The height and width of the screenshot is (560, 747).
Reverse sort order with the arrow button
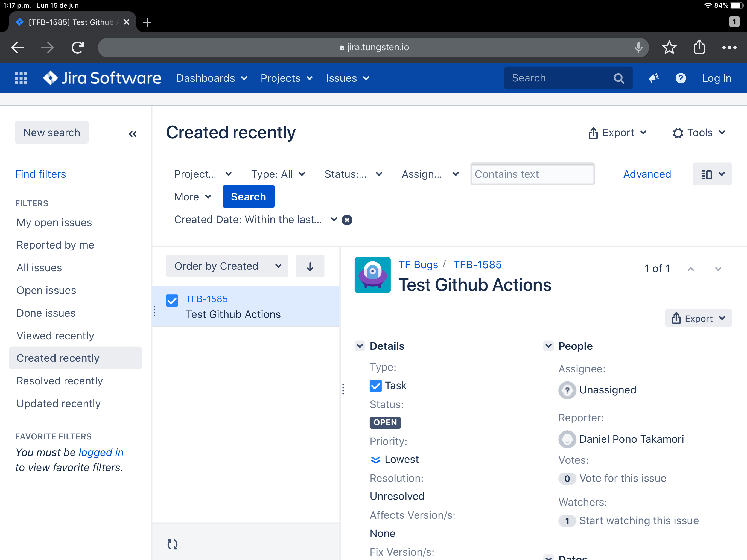[x=310, y=266]
